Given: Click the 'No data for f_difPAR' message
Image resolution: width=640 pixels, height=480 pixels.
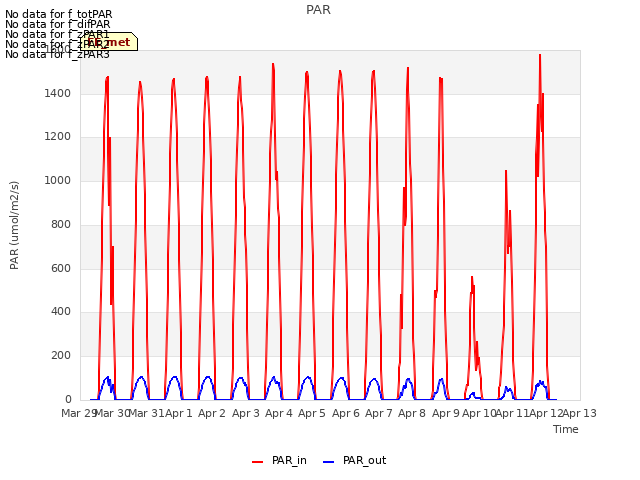Looking at the screenshot, I should click(x=58, y=24).
